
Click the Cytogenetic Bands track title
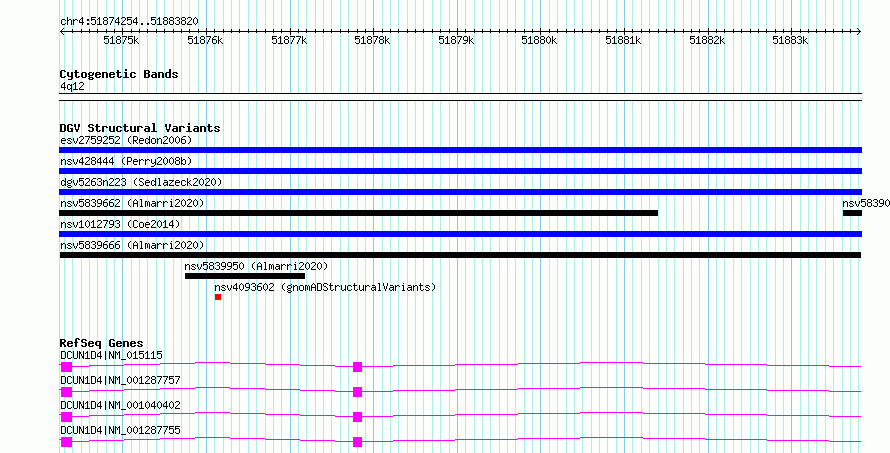point(119,74)
